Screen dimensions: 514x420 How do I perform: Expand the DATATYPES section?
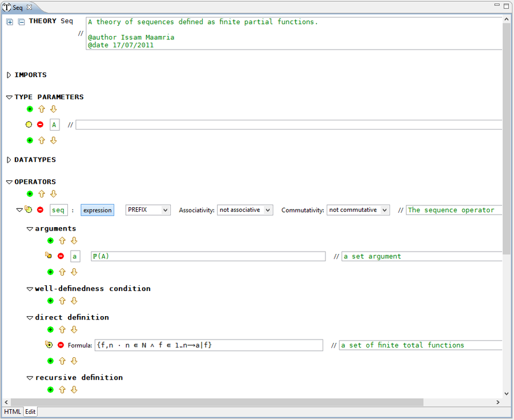coord(9,160)
